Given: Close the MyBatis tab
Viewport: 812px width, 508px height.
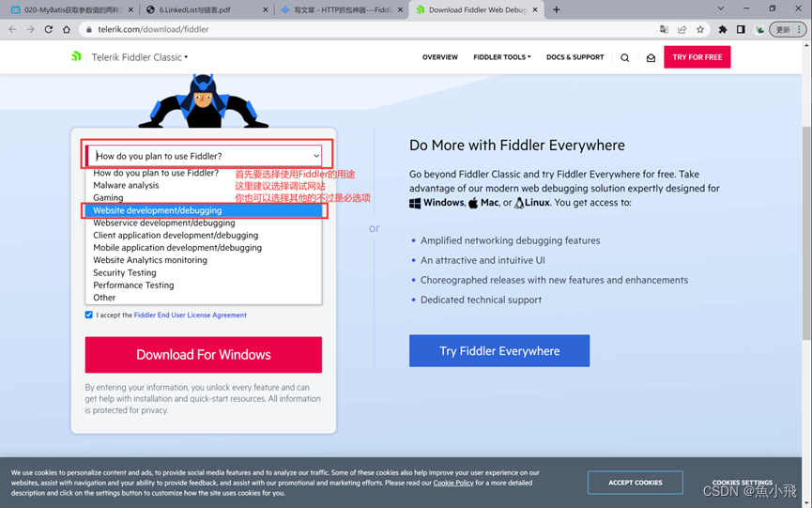Looking at the screenshot, I should [x=130, y=9].
